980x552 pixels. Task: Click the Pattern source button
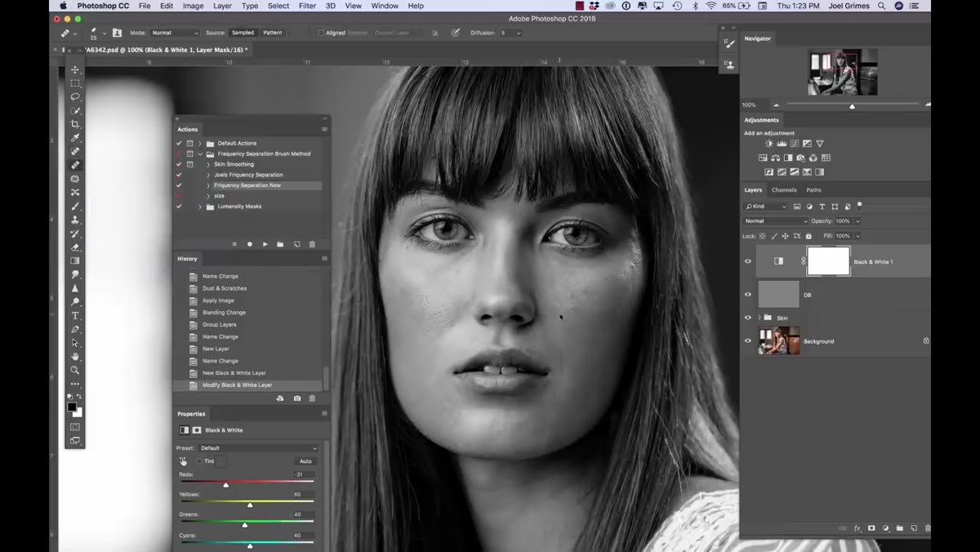273,33
